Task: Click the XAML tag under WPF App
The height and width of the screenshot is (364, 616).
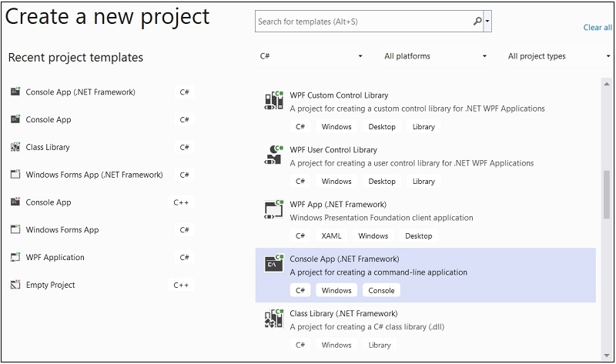Action: (332, 236)
